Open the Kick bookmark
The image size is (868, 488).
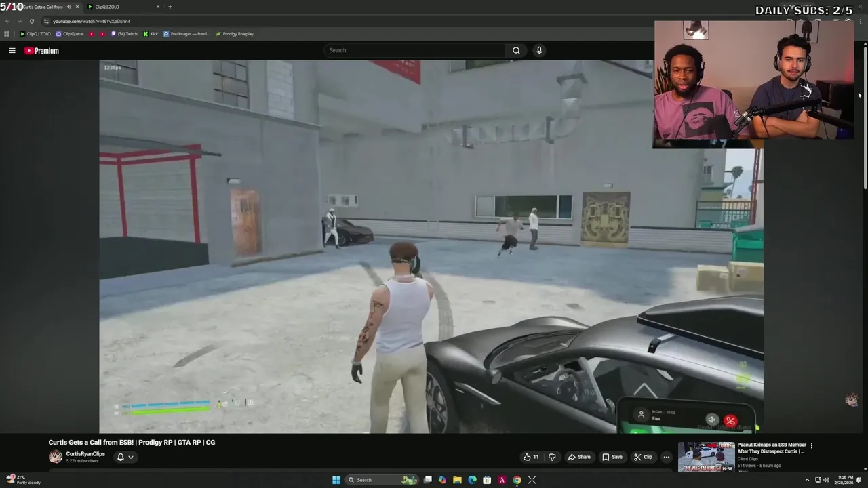tap(151, 34)
